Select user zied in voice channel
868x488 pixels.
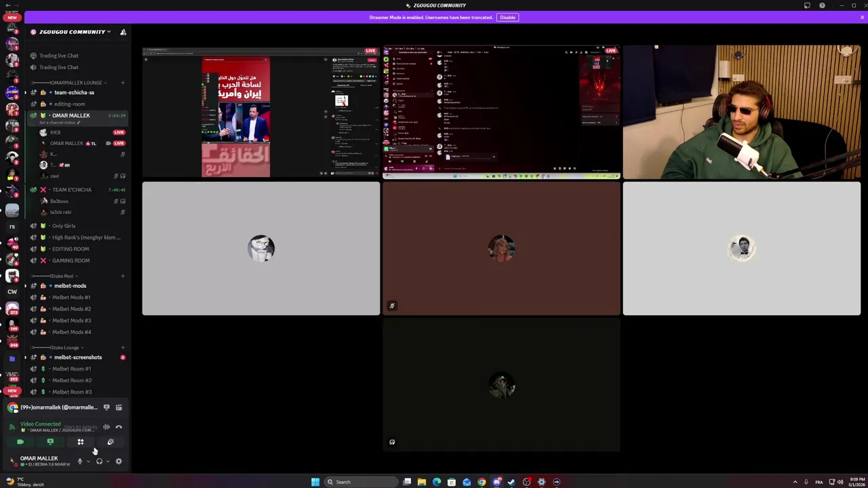(83, 176)
